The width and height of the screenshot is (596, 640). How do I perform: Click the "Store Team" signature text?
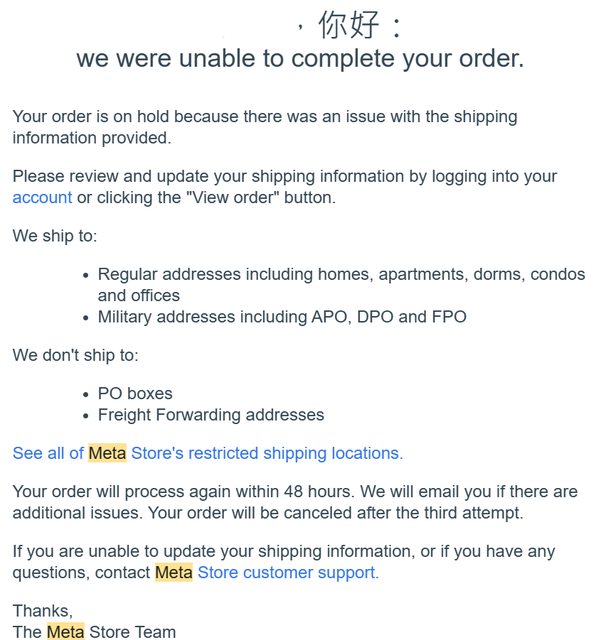[132, 631]
